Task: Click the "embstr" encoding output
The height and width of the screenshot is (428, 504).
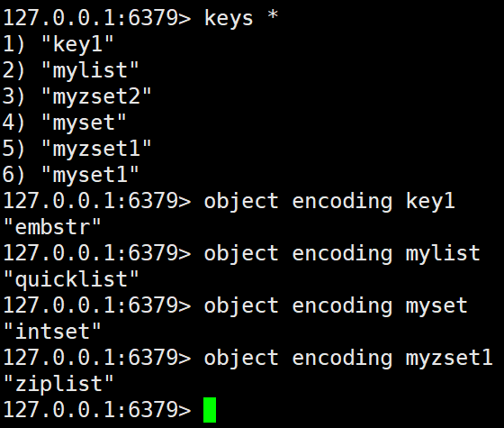Action: tap(52, 227)
